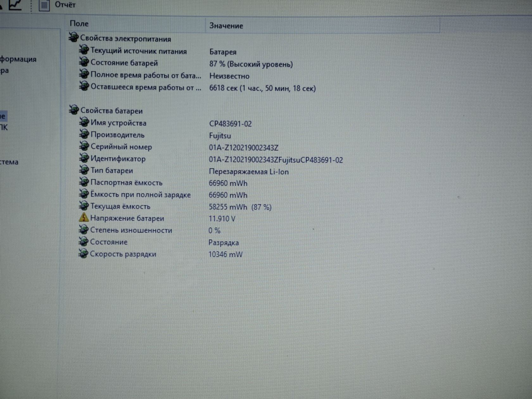The width and height of the screenshot is (532, 399).
Task: Select the Имя устройства field
Action: point(118,123)
